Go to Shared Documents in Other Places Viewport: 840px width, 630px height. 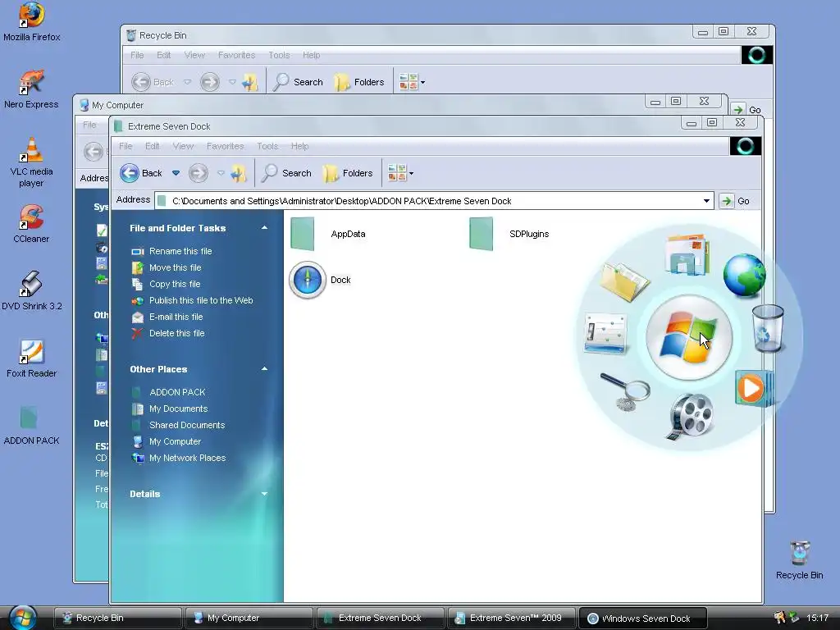coord(178,425)
